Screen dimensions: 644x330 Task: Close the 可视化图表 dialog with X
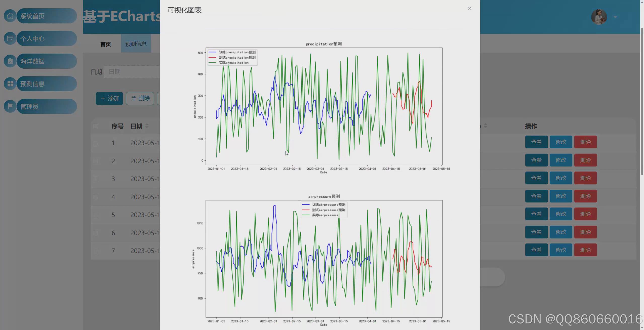coord(469,8)
